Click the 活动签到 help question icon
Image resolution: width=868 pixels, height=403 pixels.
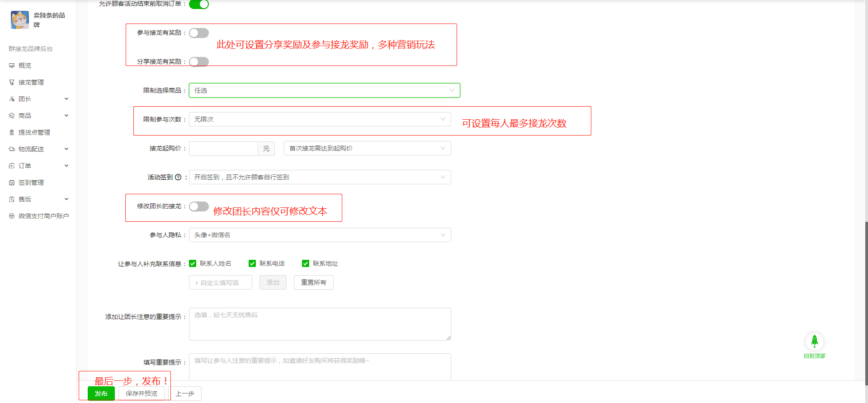178,177
